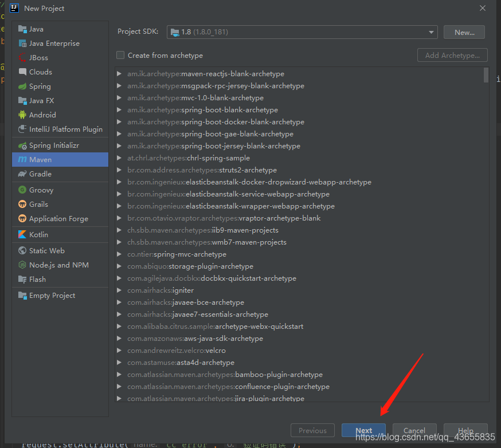Select IntelliJ Platform Plugin icon
The image size is (501, 448).
click(22, 129)
